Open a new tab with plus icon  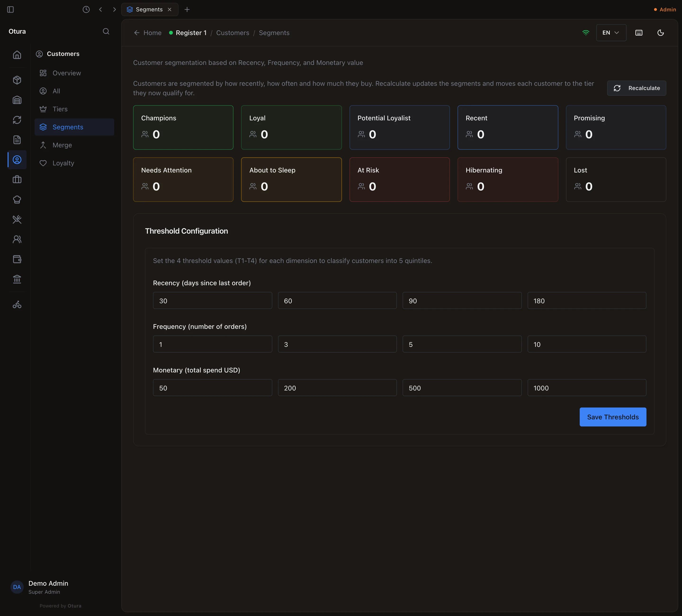(x=187, y=9)
